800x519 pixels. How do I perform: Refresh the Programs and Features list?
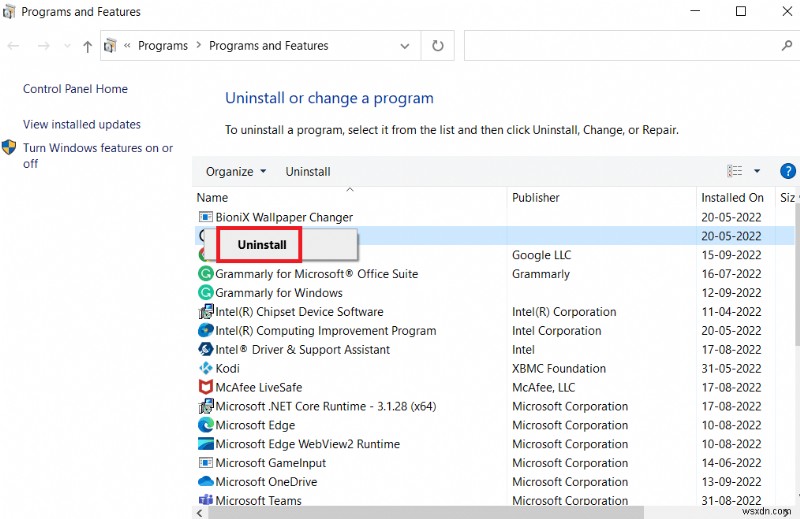tap(437, 46)
